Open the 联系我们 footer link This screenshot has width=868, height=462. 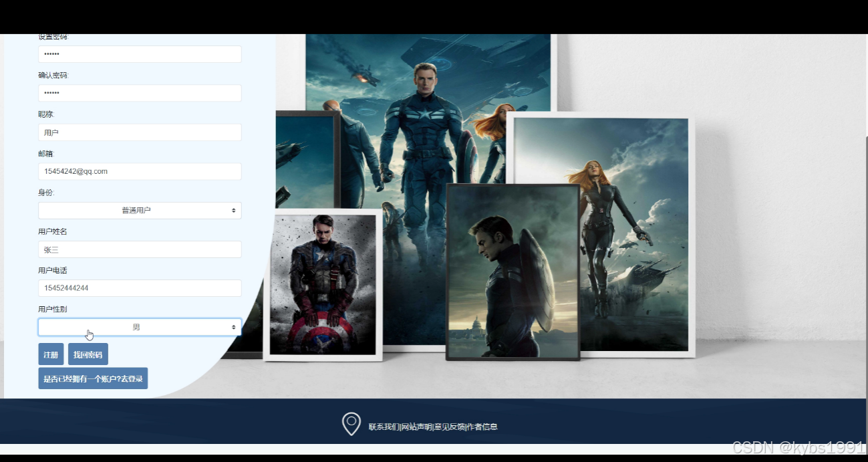pos(384,427)
